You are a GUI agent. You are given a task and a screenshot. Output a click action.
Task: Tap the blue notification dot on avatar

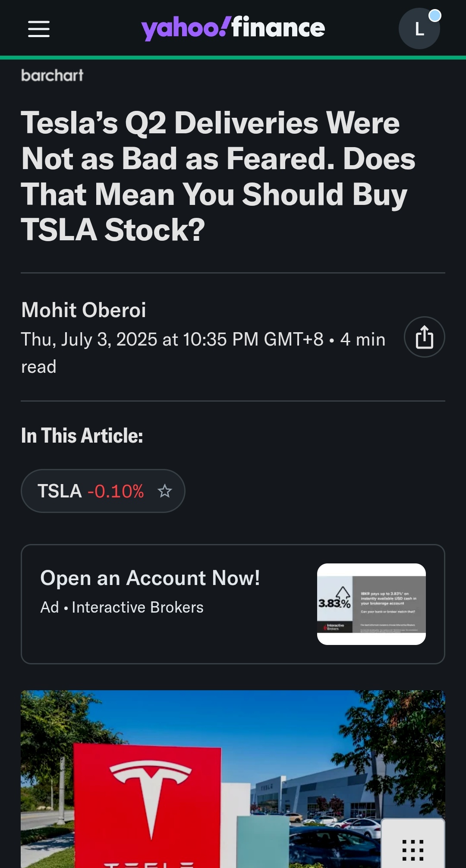point(435,16)
